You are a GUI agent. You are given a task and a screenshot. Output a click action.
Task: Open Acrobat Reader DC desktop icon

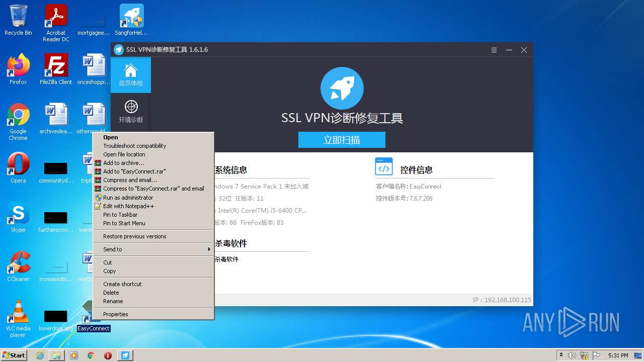click(56, 23)
